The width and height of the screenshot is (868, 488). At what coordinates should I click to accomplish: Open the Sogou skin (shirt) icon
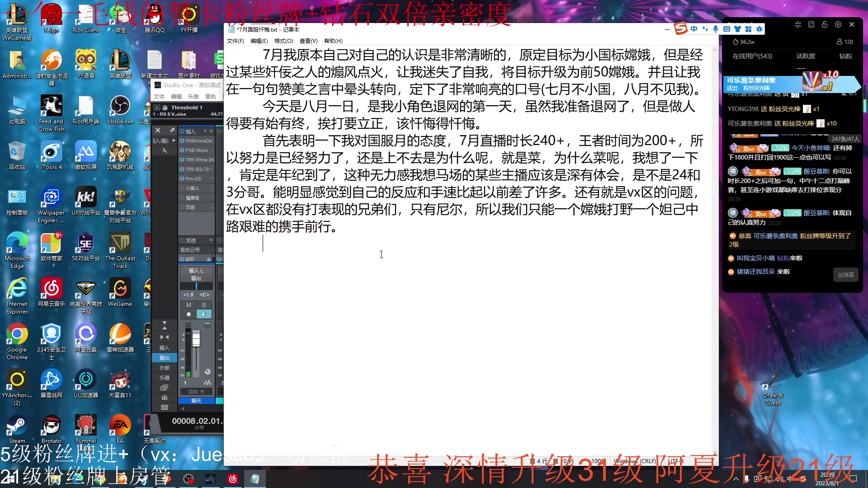tap(738, 29)
